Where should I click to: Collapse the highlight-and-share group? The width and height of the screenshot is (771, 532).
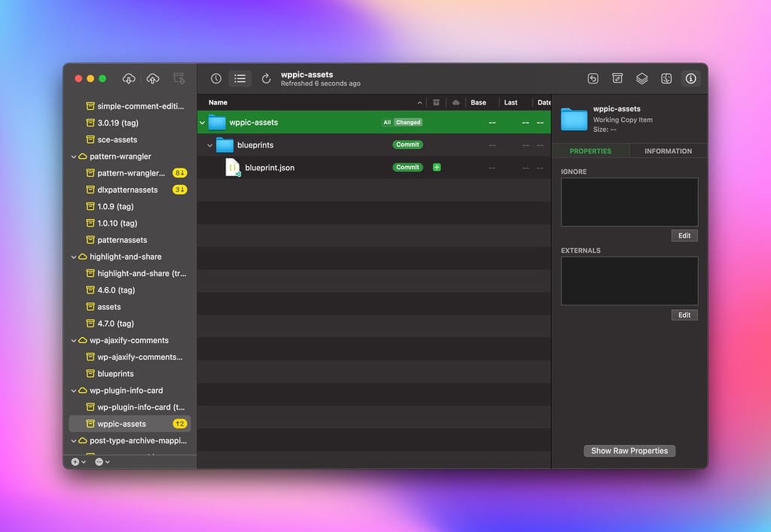click(74, 257)
